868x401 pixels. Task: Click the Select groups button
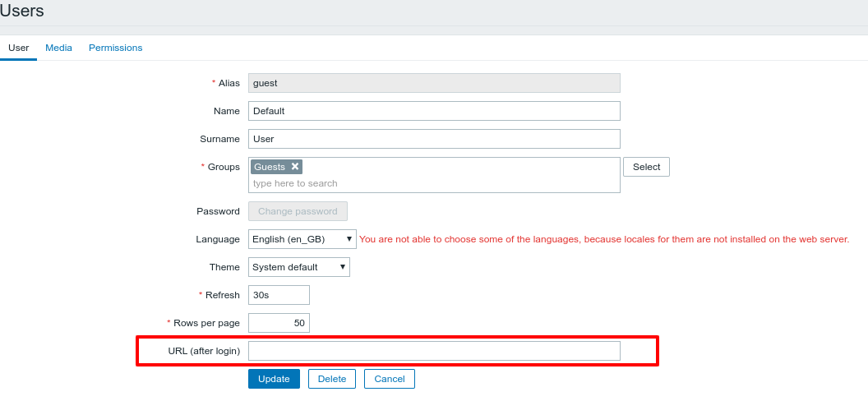pos(646,167)
